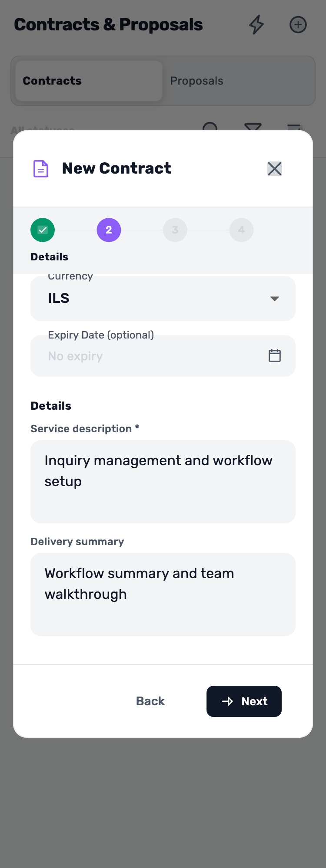The image size is (326, 868).
Task: Click the purple document icon beside New Contract
Action: tap(41, 168)
